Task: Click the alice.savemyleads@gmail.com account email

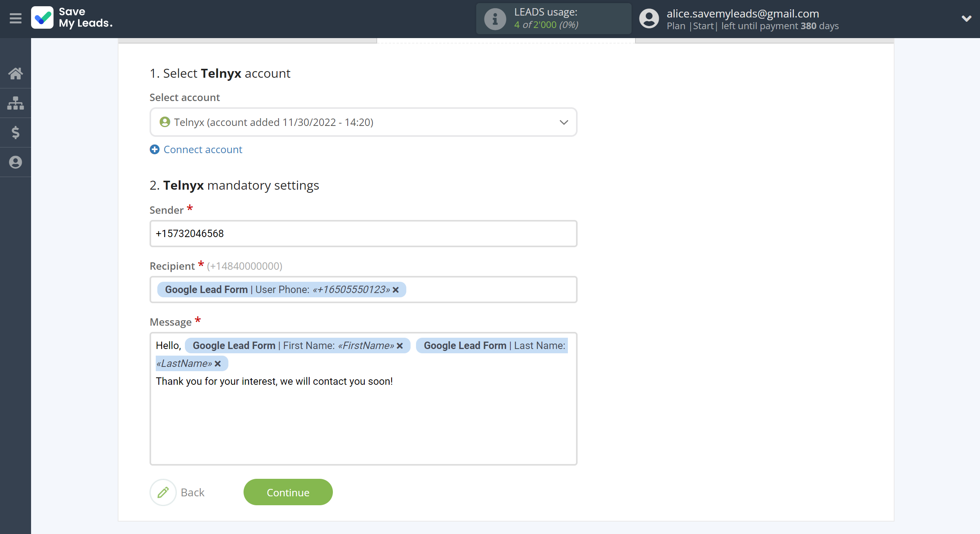Action: 743,14
